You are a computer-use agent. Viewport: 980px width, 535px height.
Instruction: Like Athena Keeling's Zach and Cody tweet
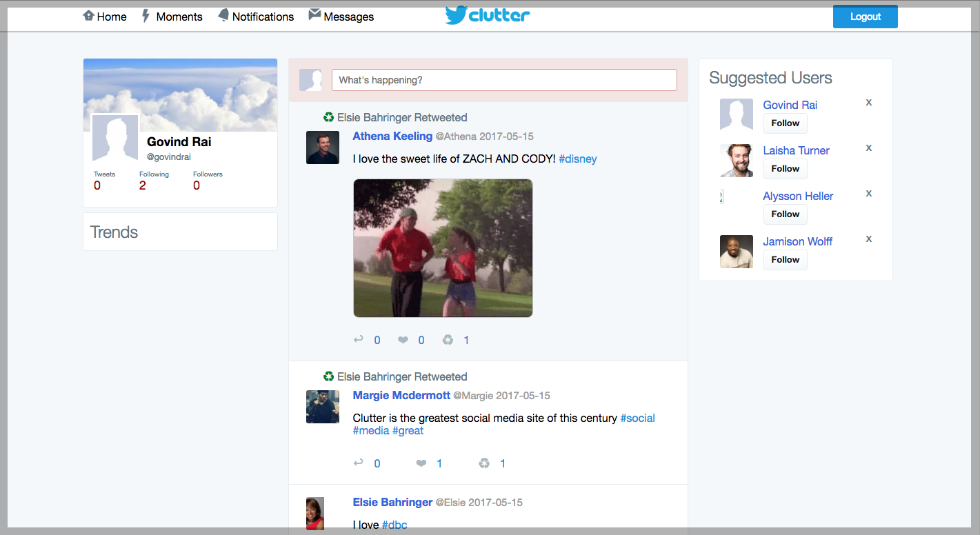click(x=403, y=340)
